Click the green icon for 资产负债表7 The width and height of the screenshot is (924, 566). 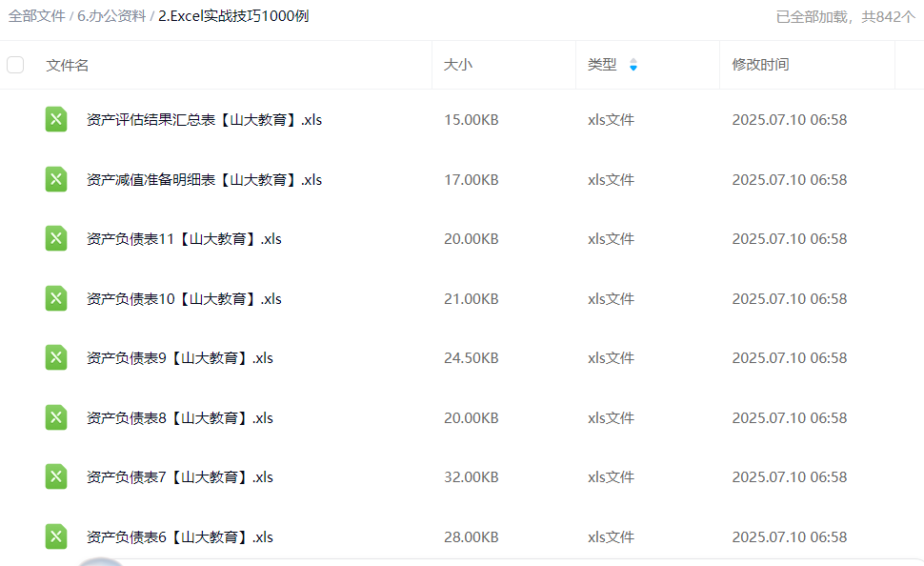(56, 477)
